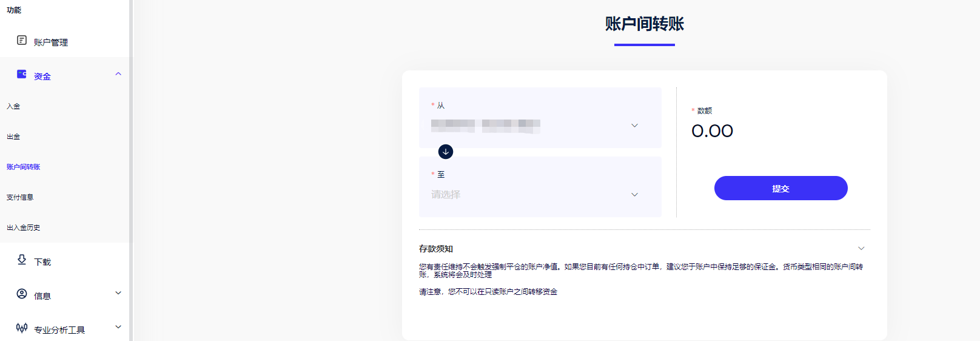
Task: Open 账户管理 menu item
Action: point(51,42)
